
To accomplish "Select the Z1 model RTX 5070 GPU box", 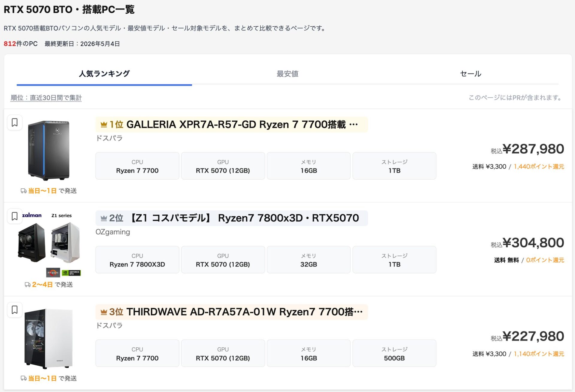I will point(223,260).
